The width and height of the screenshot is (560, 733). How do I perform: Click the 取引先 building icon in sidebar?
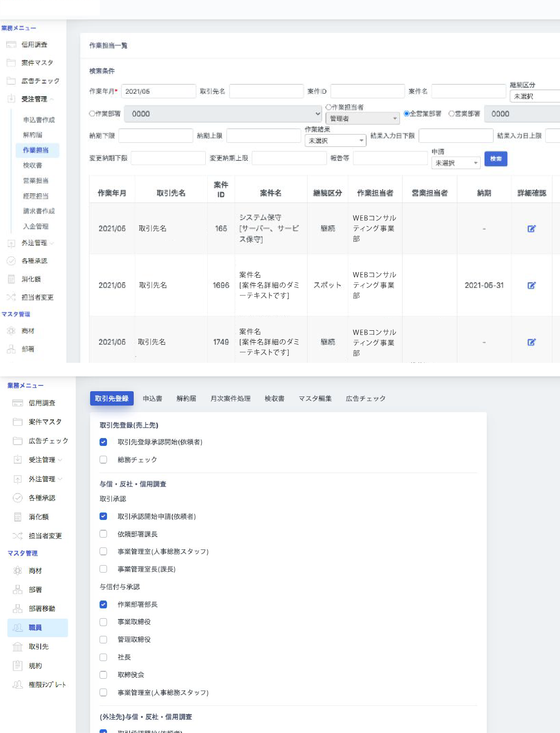(18, 647)
